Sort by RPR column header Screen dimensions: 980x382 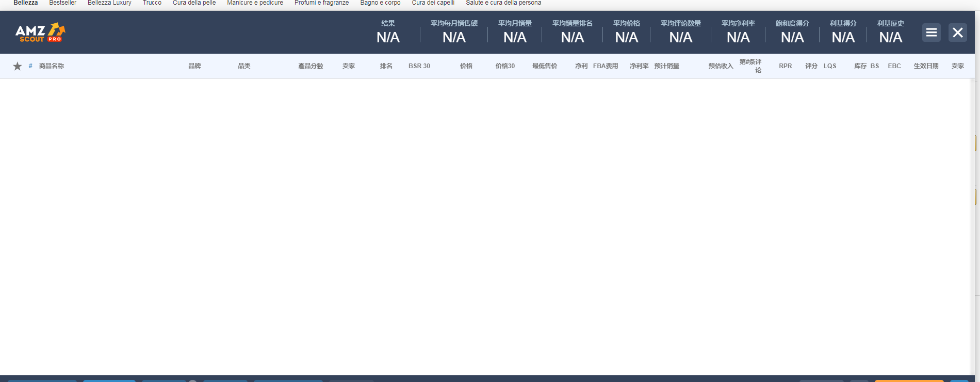785,66
